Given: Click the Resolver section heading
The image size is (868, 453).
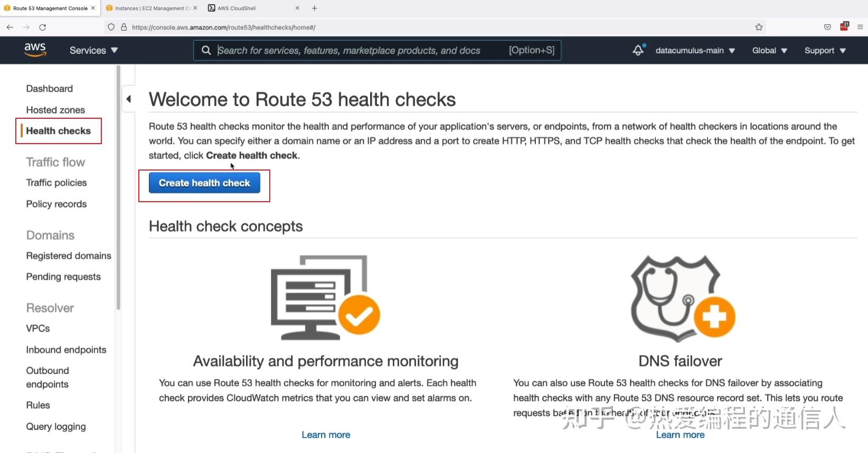Looking at the screenshot, I should tap(50, 308).
